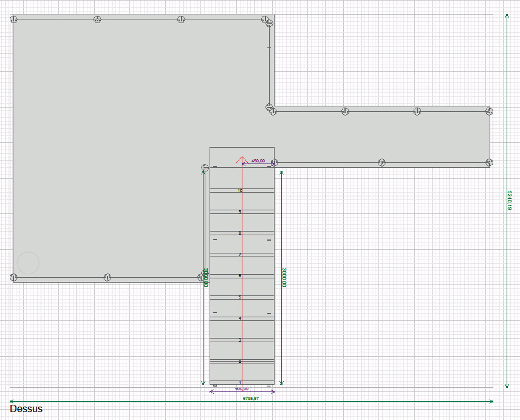
Task: Select step number 9 on the staircase
Action: click(x=240, y=212)
